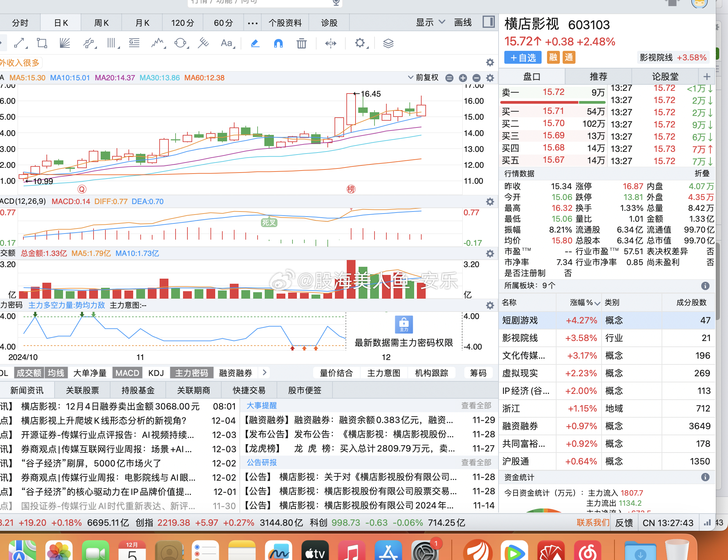This screenshot has width=728, height=560.
Task: Open 短剧游戏 sector row
Action: tap(607, 320)
